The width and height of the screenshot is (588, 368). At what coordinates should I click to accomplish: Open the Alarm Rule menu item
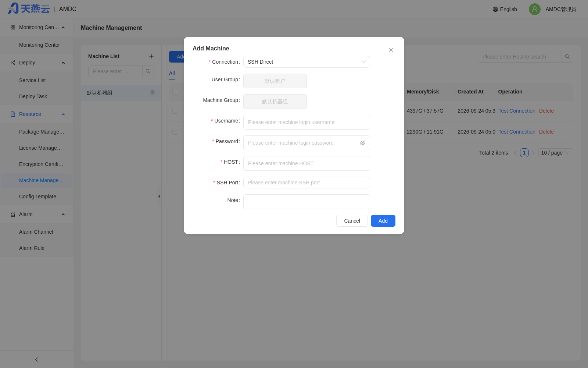(x=37, y=248)
